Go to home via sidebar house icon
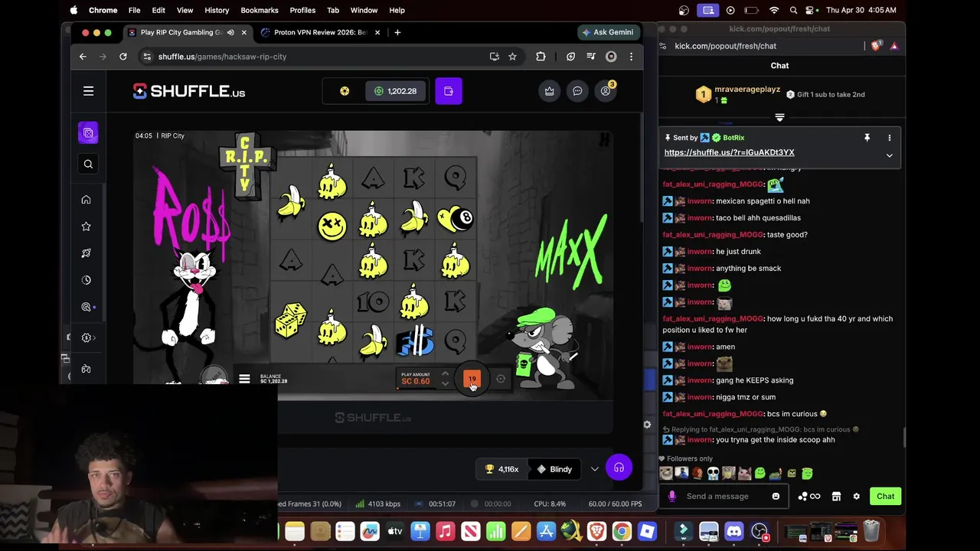980x551 pixels. coord(86,200)
